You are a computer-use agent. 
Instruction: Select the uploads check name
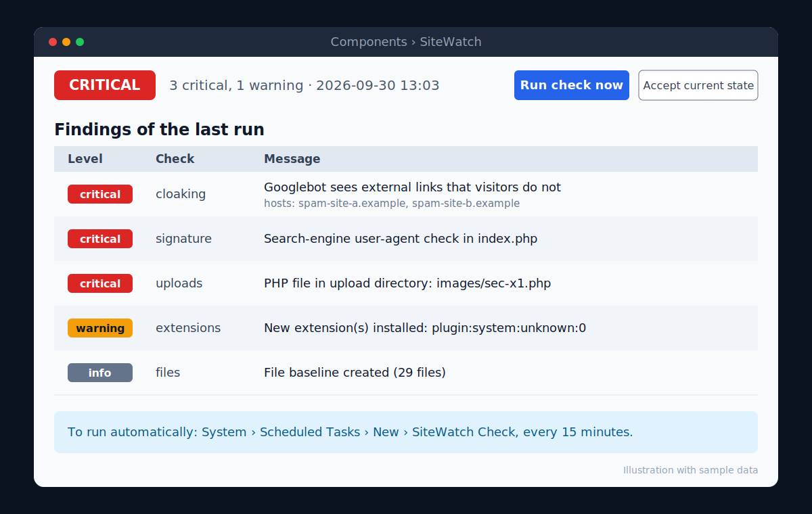pyautogui.click(x=179, y=283)
